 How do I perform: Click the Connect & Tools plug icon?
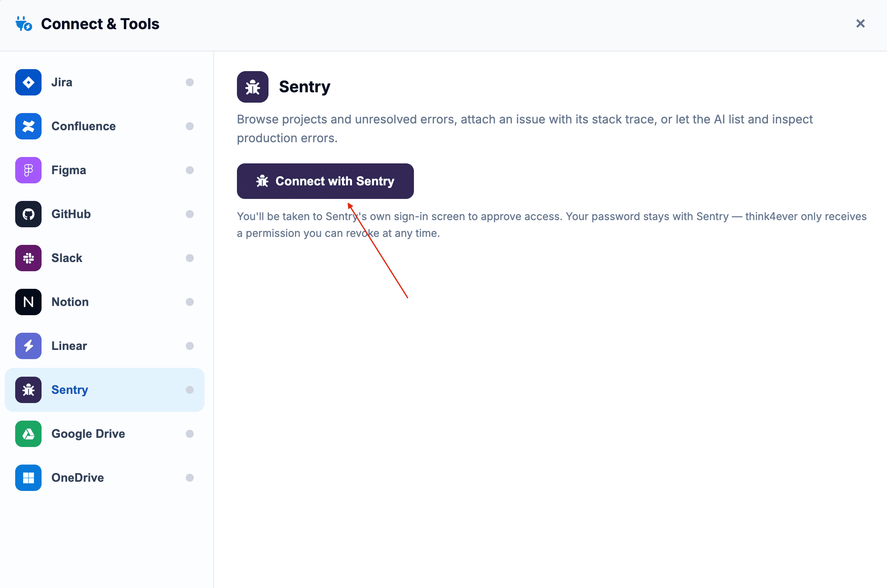tap(24, 24)
